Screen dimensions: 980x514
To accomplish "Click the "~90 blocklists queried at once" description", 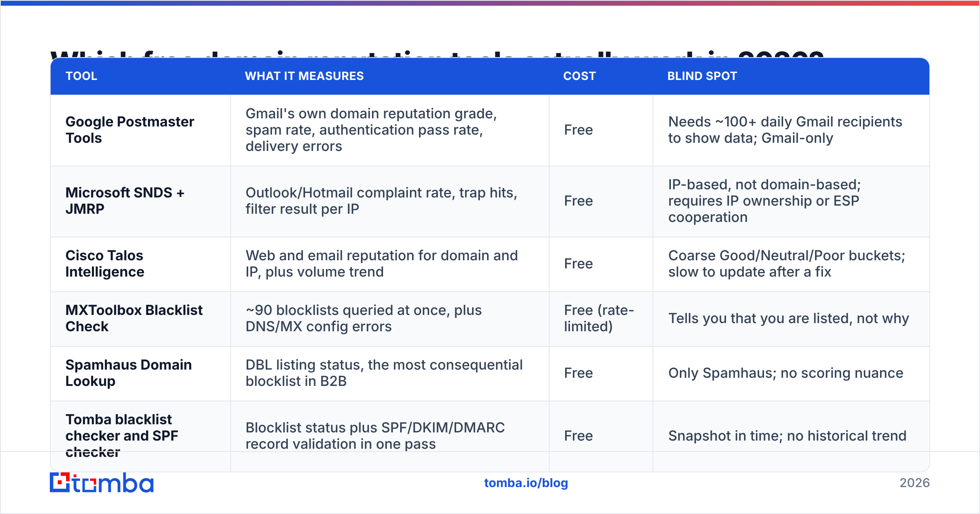I will (363, 318).
